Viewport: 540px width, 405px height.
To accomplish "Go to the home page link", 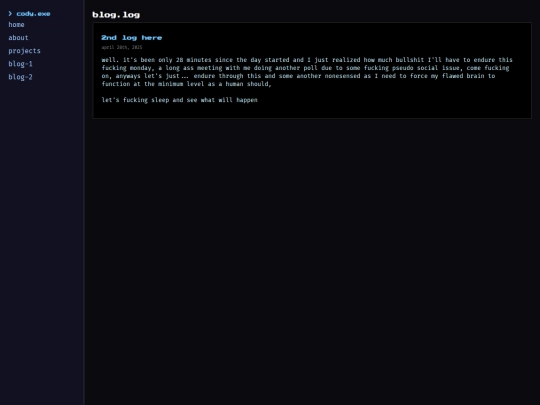I will (16, 25).
